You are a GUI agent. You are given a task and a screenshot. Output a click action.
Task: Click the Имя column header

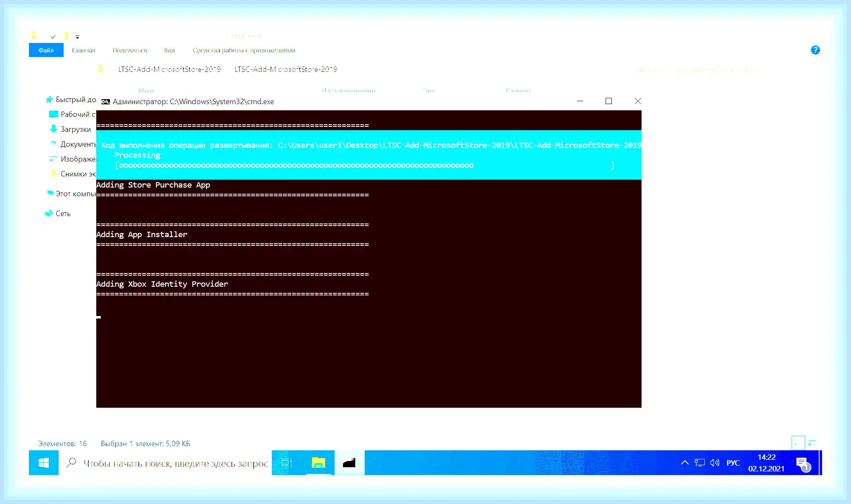[146, 90]
